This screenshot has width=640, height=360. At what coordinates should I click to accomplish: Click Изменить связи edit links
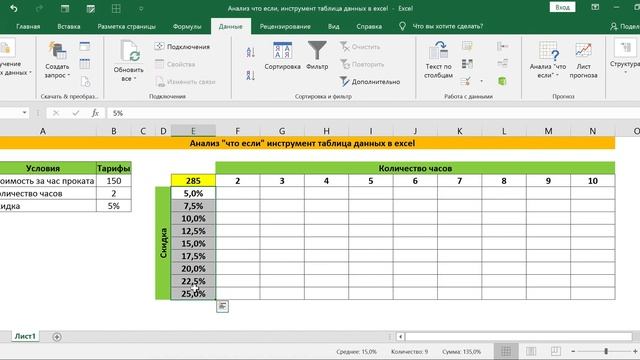[185, 82]
